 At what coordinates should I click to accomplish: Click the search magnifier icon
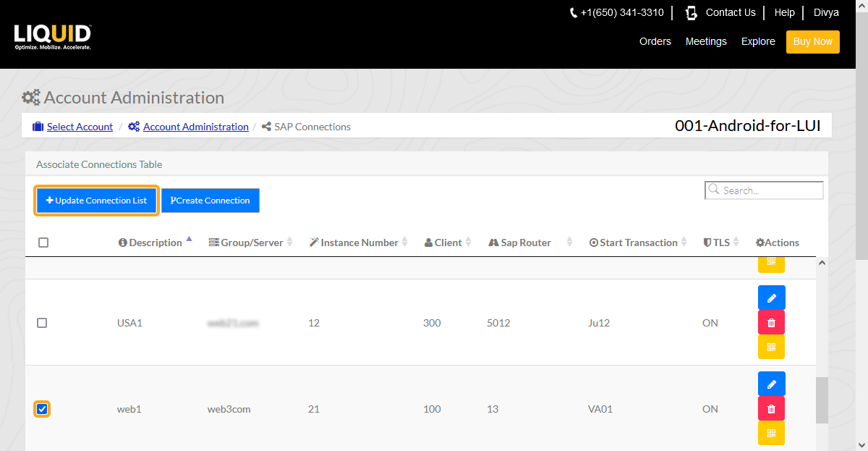pyautogui.click(x=714, y=190)
